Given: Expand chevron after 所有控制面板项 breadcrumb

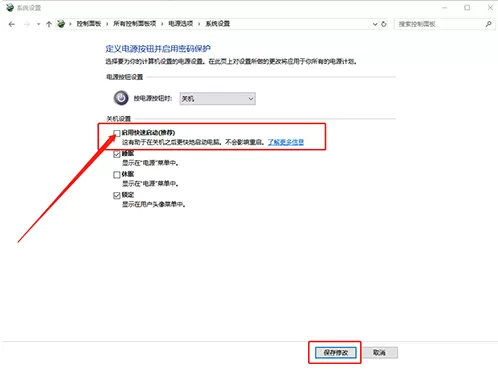Looking at the screenshot, I should tap(162, 24).
